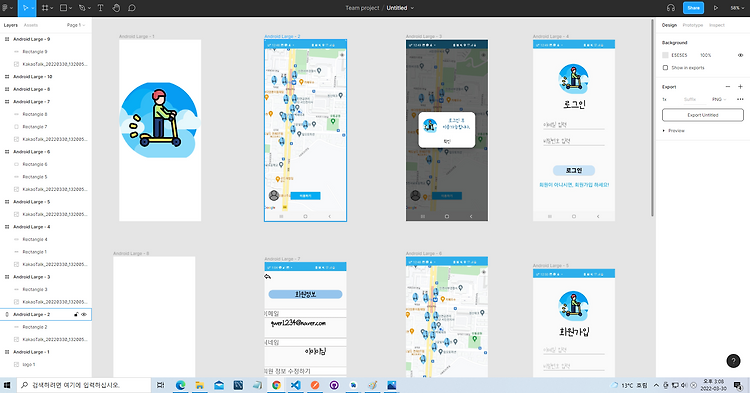Select the Frame tool
The image size is (750, 393).
point(44,8)
